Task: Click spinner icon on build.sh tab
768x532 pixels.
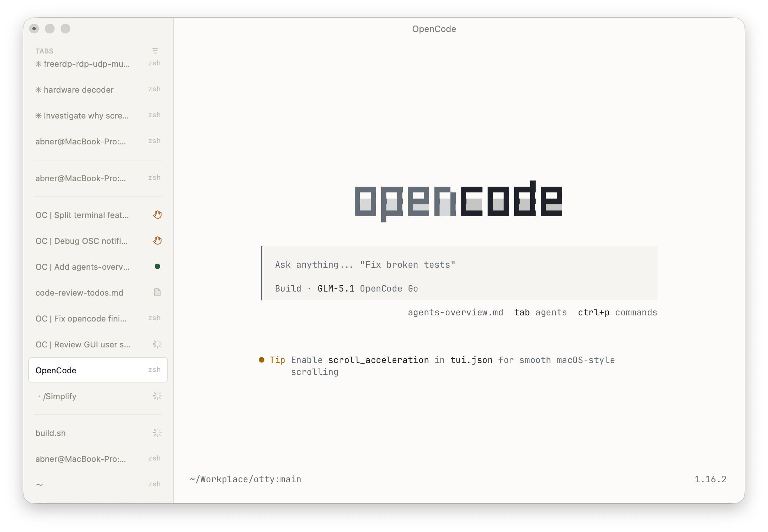Action: click(x=157, y=433)
